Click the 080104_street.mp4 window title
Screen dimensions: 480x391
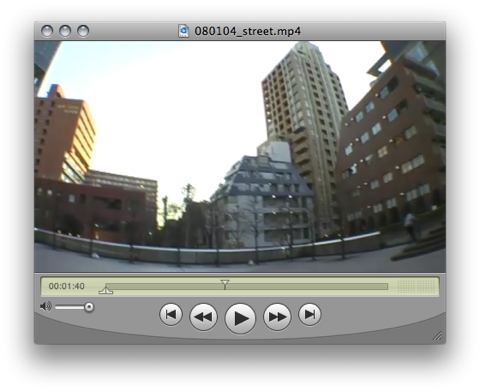(248, 31)
